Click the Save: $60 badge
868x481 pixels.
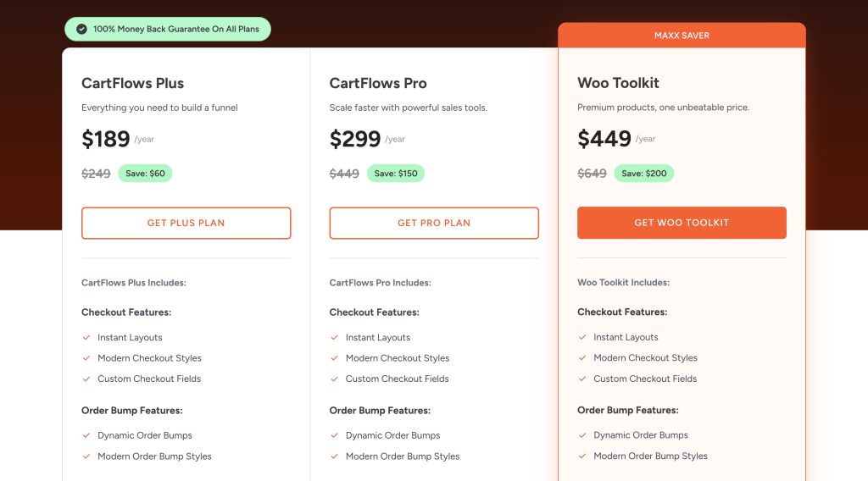click(x=145, y=174)
